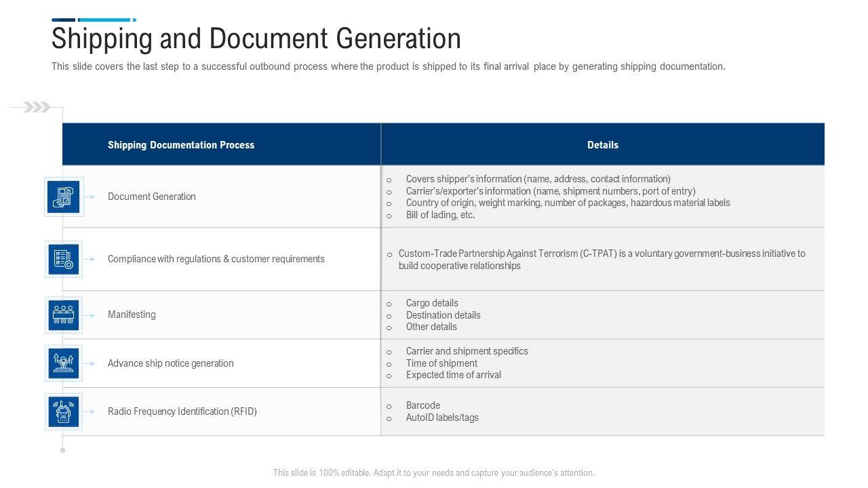
Task: Click the Cargo details bullet item
Action: (432, 303)
